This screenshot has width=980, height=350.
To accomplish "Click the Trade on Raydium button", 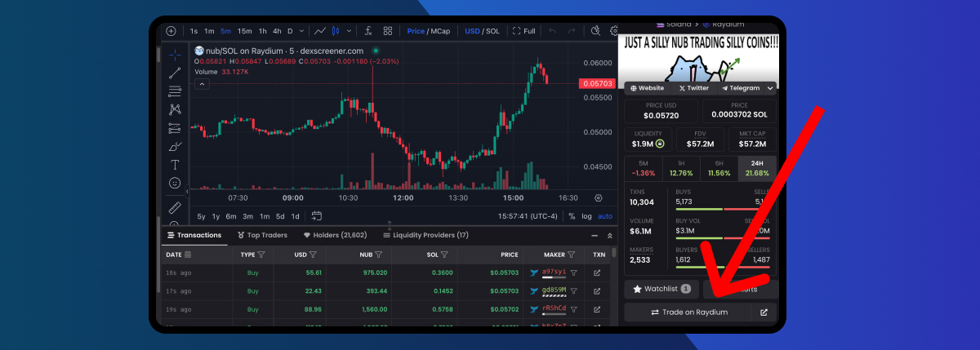I will pyautogui.click(x=688, y=312).
